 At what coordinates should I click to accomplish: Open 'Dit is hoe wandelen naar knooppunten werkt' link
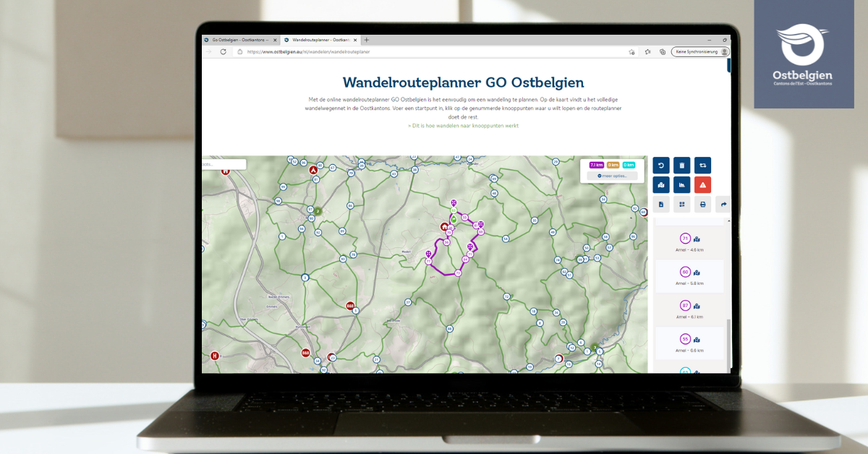click(463, 126)
